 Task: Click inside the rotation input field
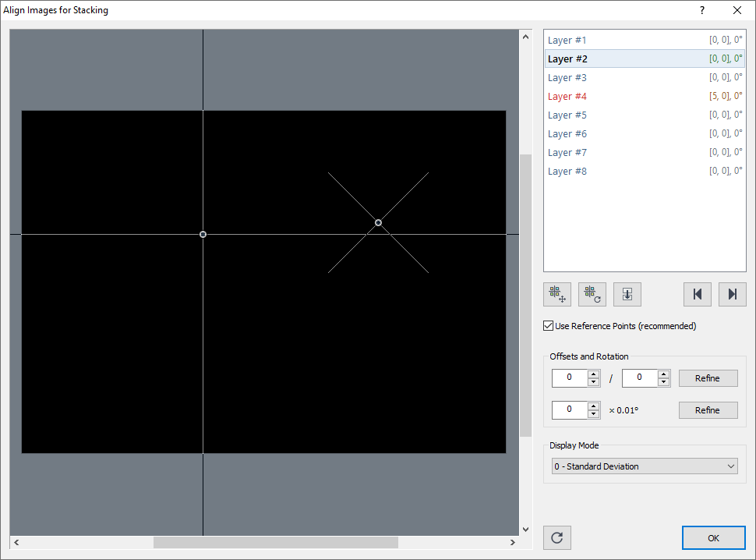click(x=570, y=410)
